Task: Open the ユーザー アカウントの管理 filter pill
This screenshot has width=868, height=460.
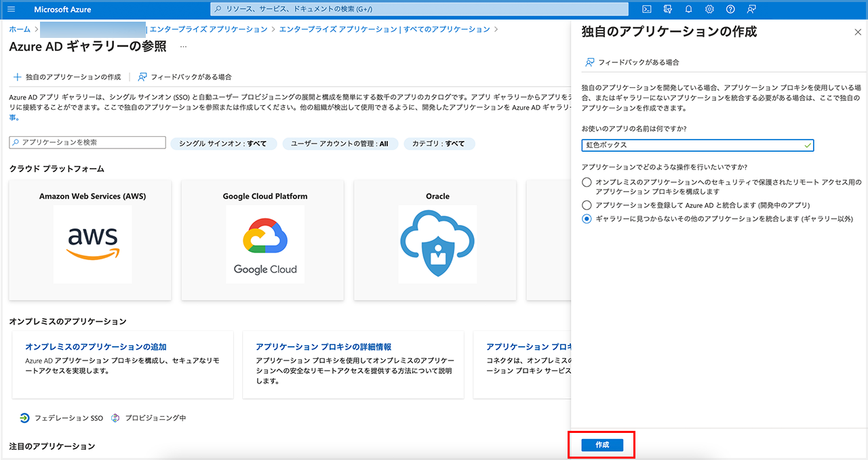Action: [340, 144]
